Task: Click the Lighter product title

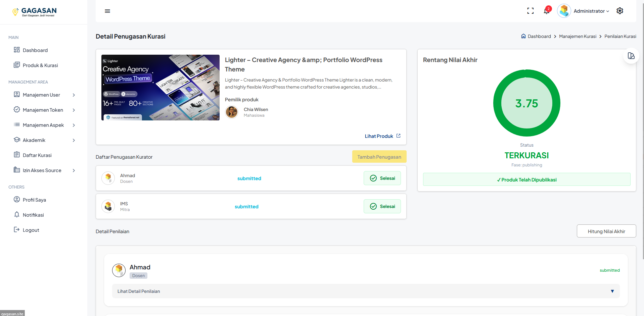Action: coord(304,64)
